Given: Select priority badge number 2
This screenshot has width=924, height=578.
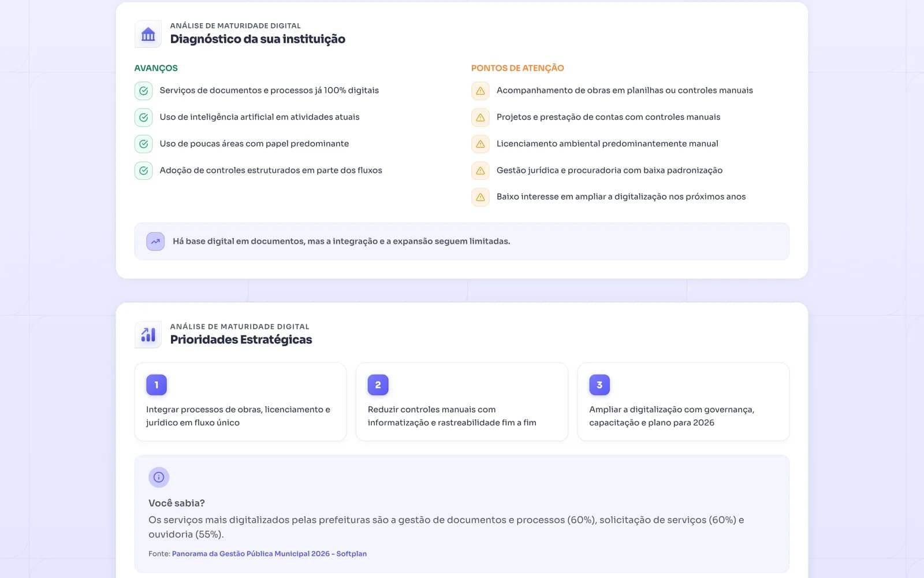Looking at the screenshot, I should coord(378,385).
